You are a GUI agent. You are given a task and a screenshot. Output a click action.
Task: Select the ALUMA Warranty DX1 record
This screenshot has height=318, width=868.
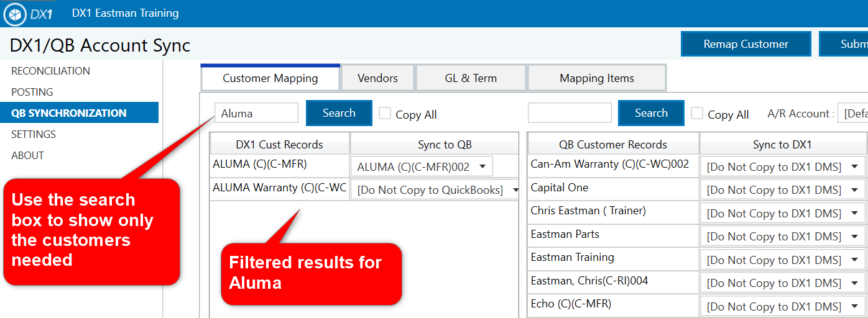(x=280, y=188)
